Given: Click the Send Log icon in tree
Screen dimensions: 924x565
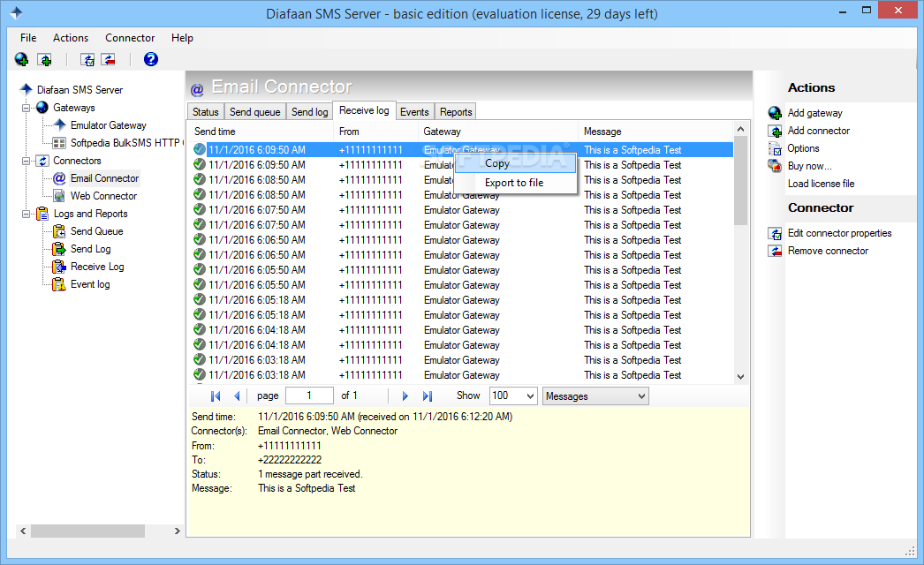Looking at the screenshot, I should [59, 249].
